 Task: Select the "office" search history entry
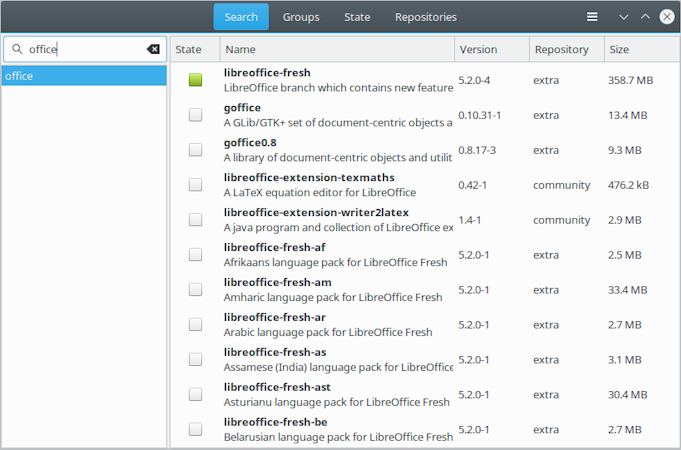tap(84, 76)
